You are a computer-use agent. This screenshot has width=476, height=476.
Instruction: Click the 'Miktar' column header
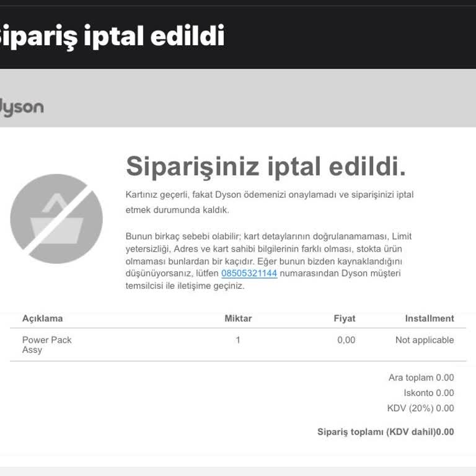pyautogui.click(x=238, y=319)
